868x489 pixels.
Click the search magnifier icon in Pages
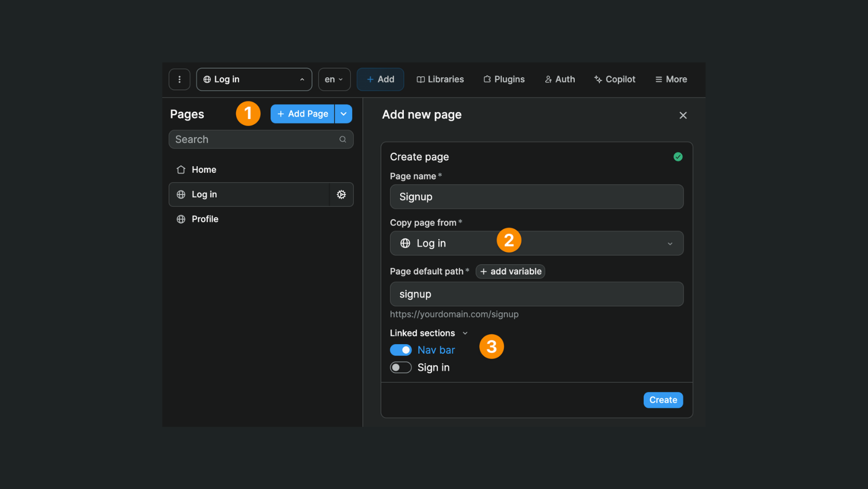pos(343,140)
